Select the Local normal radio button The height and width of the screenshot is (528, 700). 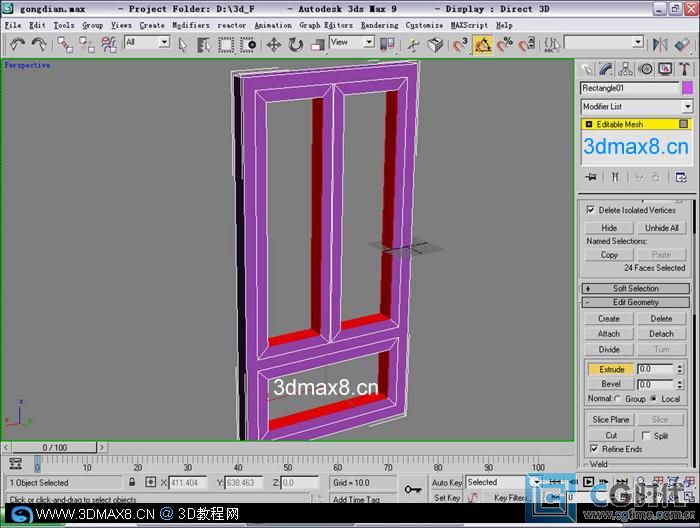(x=654, y=399)
